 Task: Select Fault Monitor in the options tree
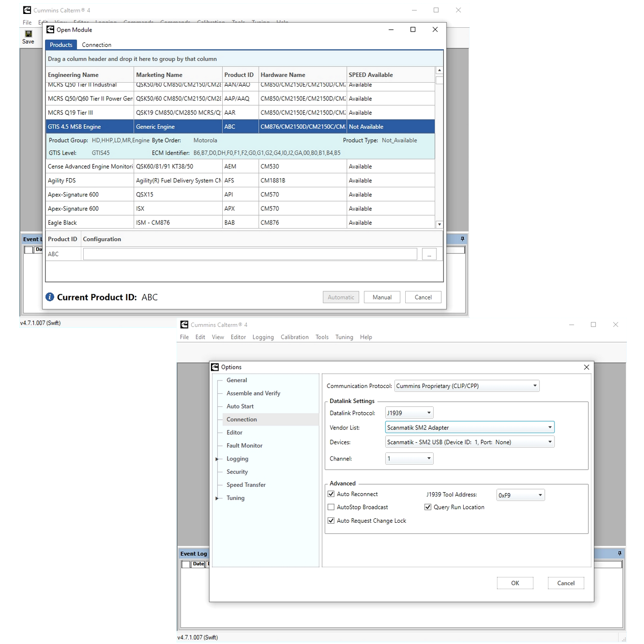coord(244,445)
